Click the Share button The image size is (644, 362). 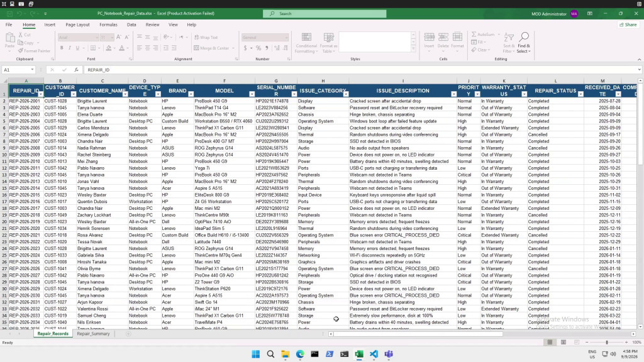[628, 25]
